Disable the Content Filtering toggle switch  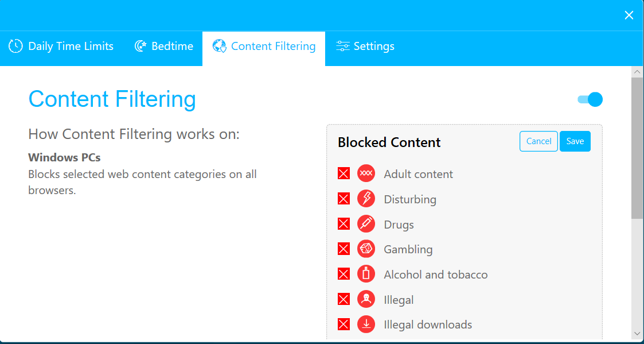(590, 99)
